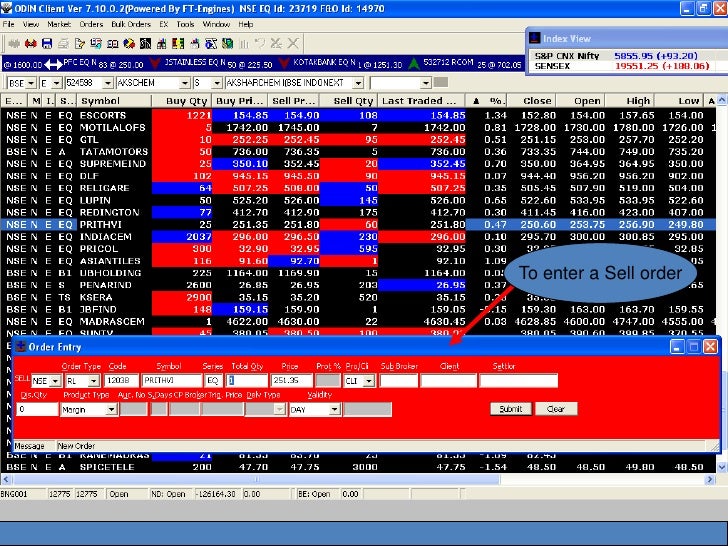The image size is (728, 546).
Task: Open the File menu
Action: tap(8, 24)
